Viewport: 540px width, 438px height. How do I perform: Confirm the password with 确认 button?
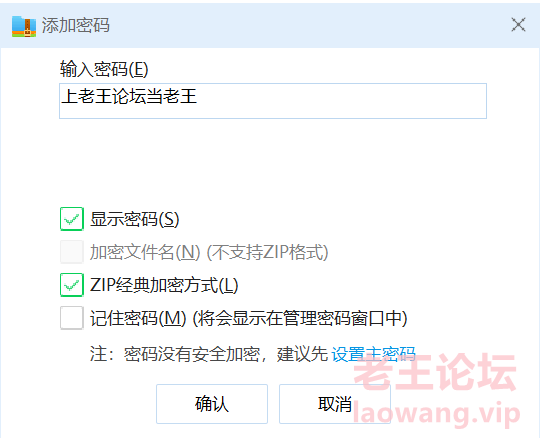212,404
